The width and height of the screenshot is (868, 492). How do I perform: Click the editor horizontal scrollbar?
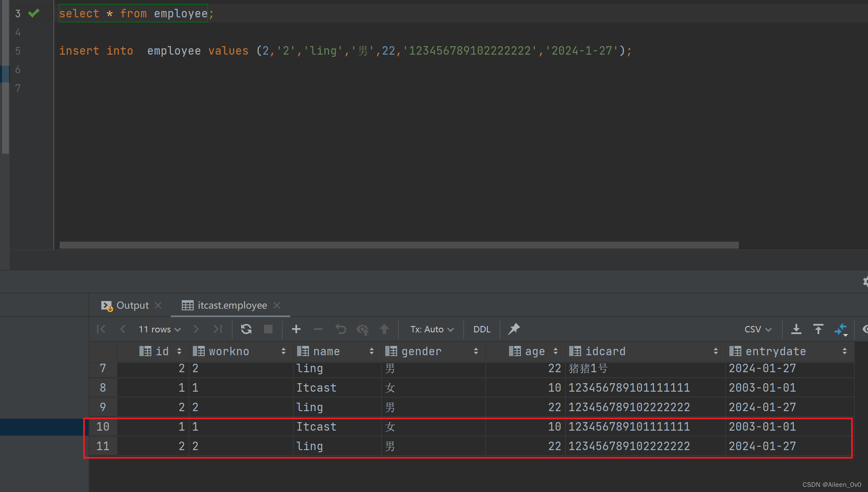tap(398, 245)
